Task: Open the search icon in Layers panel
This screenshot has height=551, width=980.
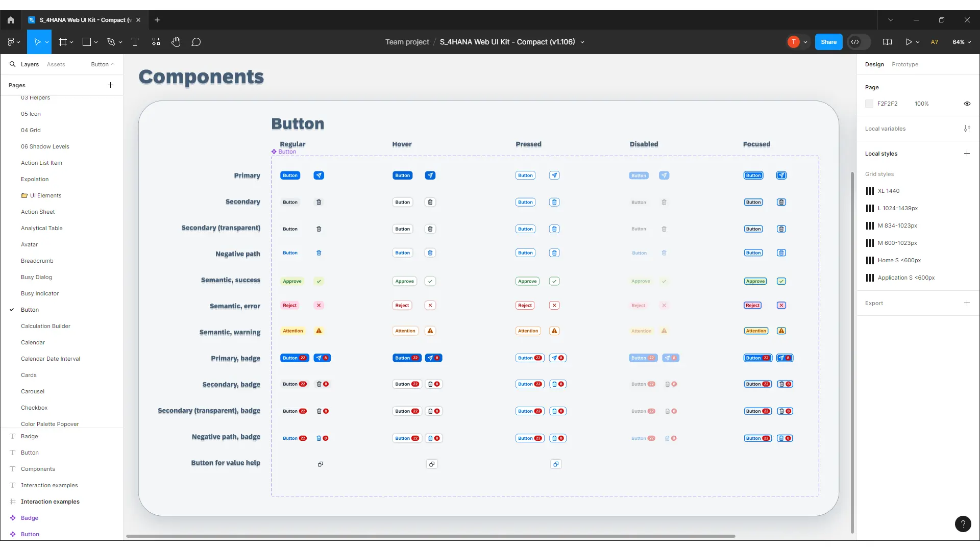Action: click(12, 64)
